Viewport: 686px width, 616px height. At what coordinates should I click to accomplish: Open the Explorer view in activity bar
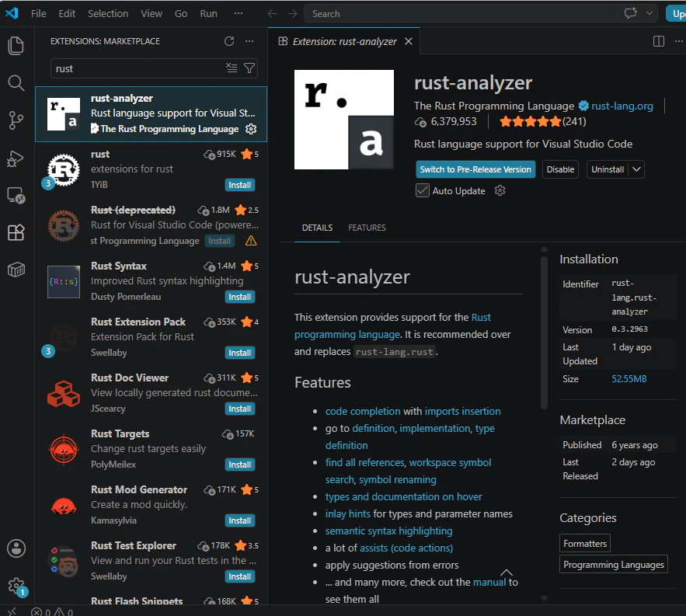pyautogui.click(x=16, y=46)
